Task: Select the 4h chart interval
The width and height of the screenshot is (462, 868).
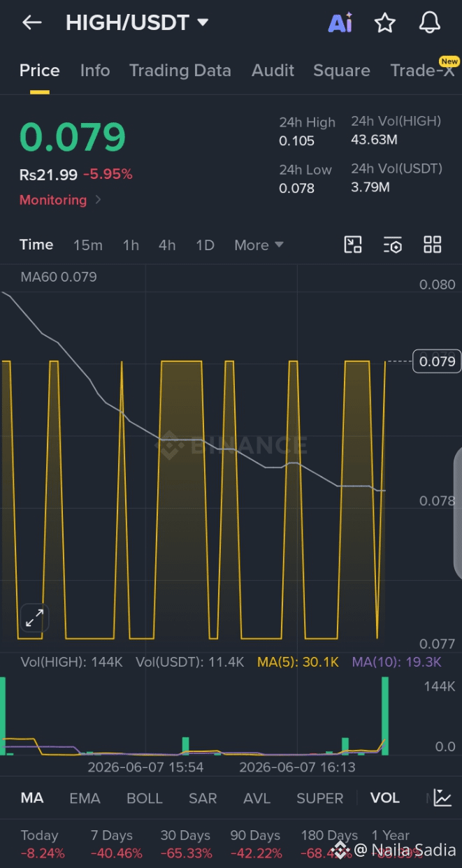Action: click(167, 245)
